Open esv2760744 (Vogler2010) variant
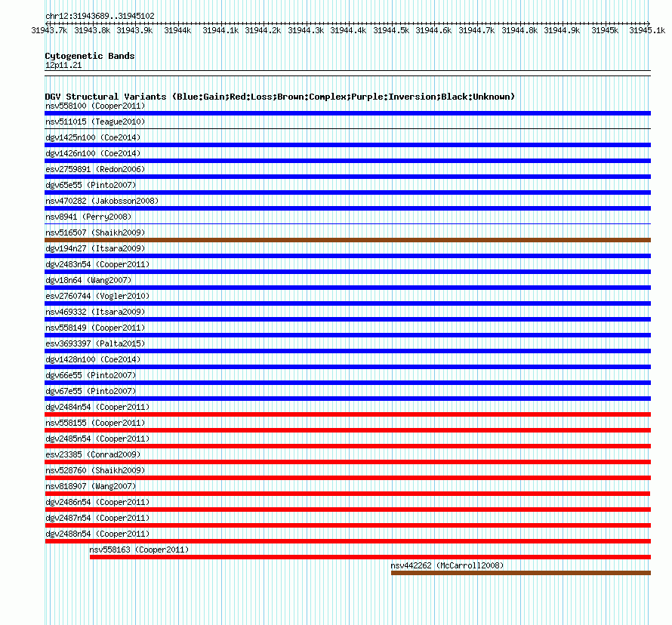The image size is (672, 625). (x=97, y=296)
